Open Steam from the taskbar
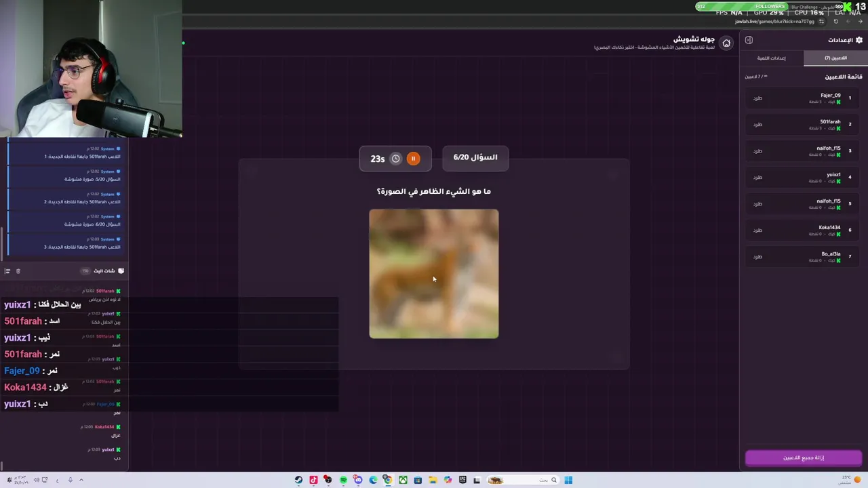868x488 pixels. (298, 481)
